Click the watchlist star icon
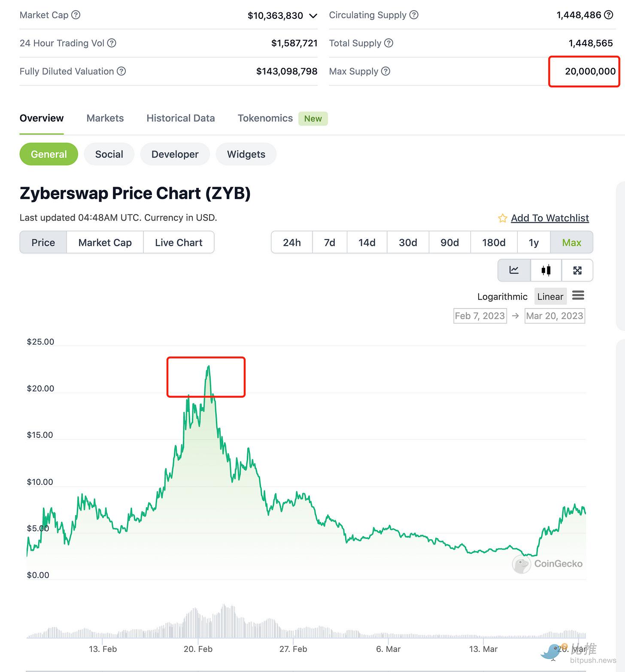This screenshot has height=672, width=625. (x=502, y=218)
